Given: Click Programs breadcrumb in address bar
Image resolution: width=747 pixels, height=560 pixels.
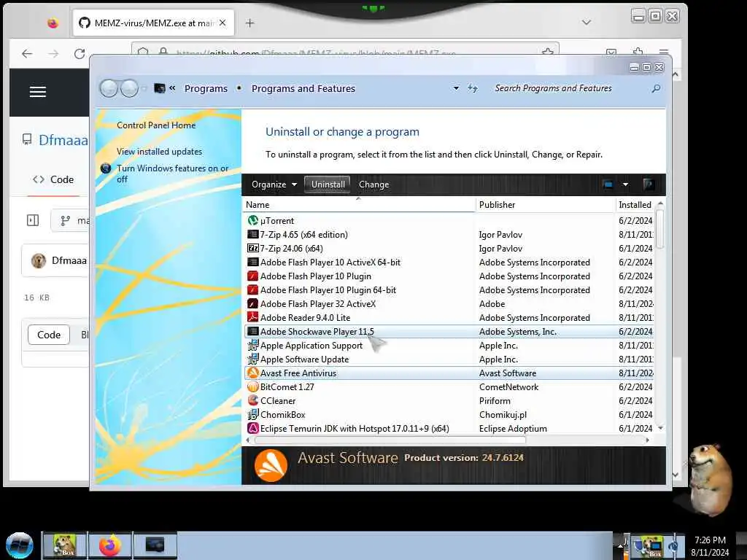Looking at the screenshot, I should click(206, 88).
